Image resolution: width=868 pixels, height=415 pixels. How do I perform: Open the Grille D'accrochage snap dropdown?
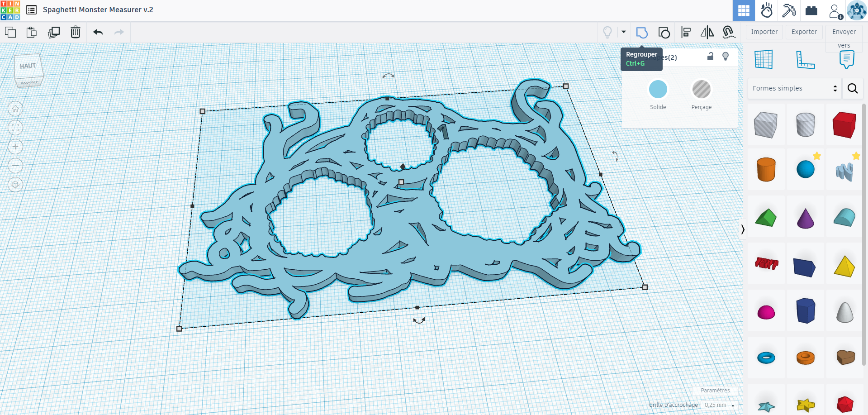tap(719, 405)
